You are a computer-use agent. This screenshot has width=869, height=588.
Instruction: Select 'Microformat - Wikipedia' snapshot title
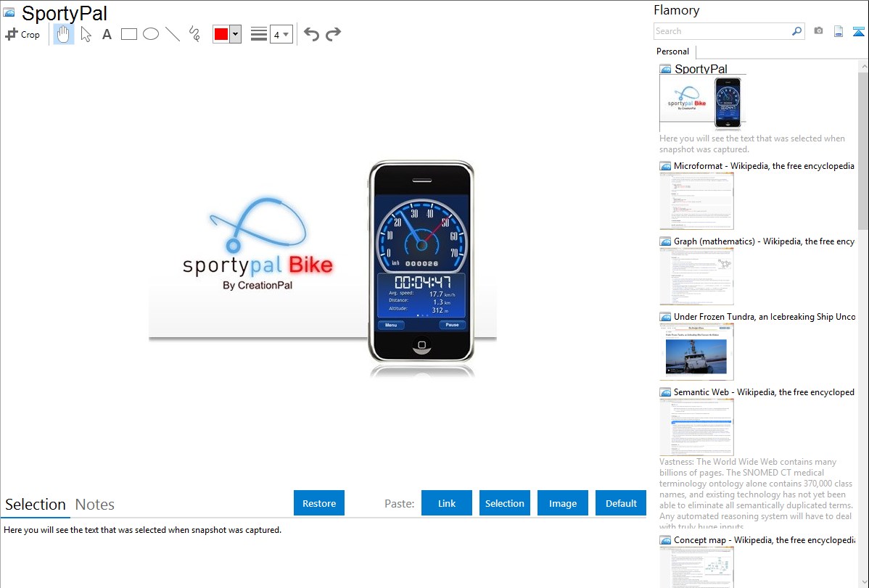[765, 166]
